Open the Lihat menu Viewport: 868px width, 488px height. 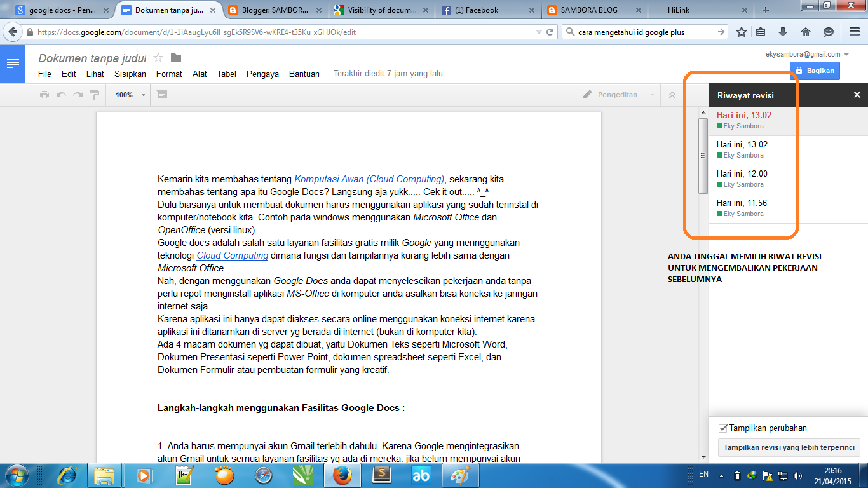[95, 74]
